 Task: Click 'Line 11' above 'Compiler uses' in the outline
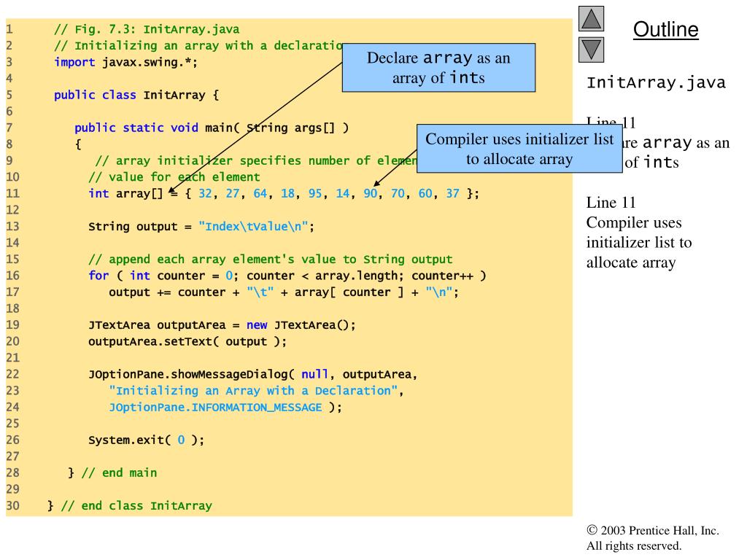coord(611,203)
